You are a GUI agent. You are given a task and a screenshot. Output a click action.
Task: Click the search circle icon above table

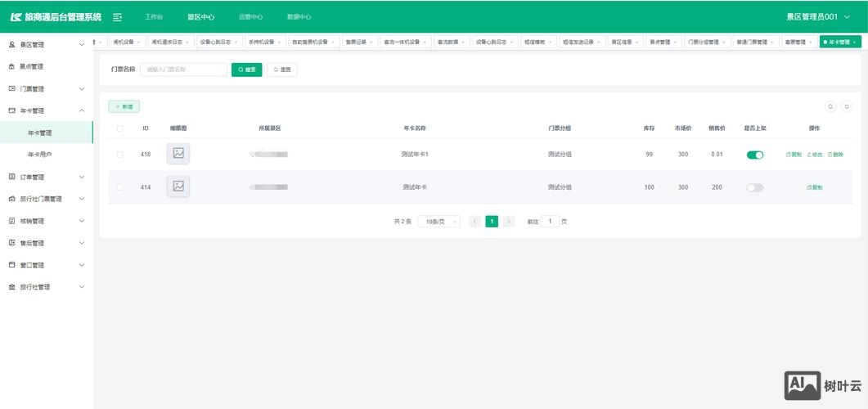[830, 106]
